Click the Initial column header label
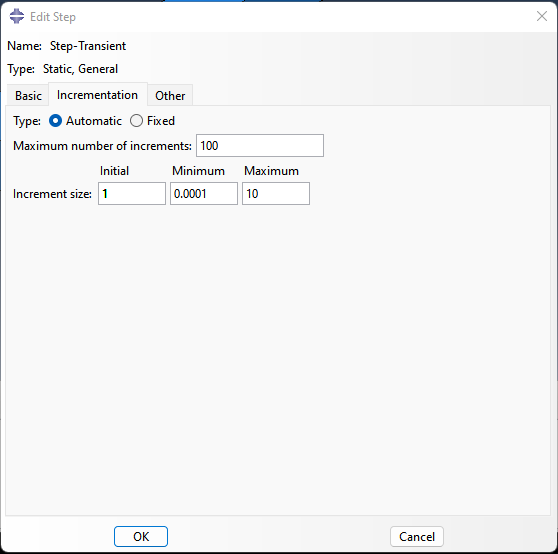558x554 pixels. pos(114,171)
